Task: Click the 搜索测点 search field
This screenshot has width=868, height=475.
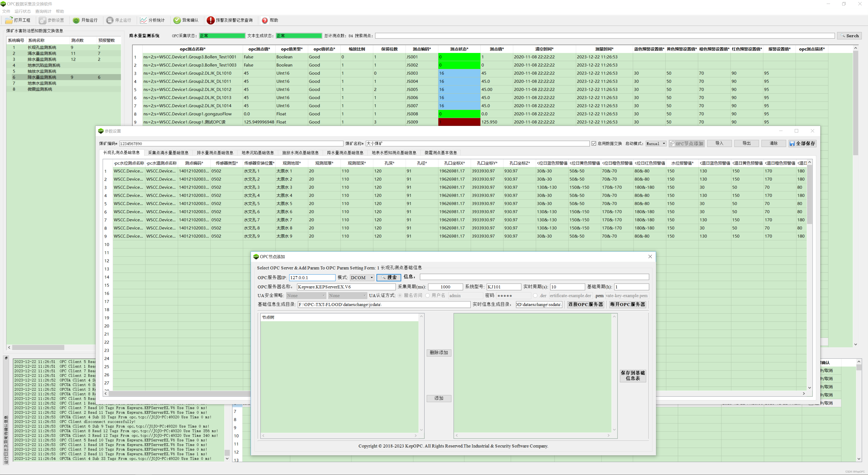Action: [x=605, y=36]
